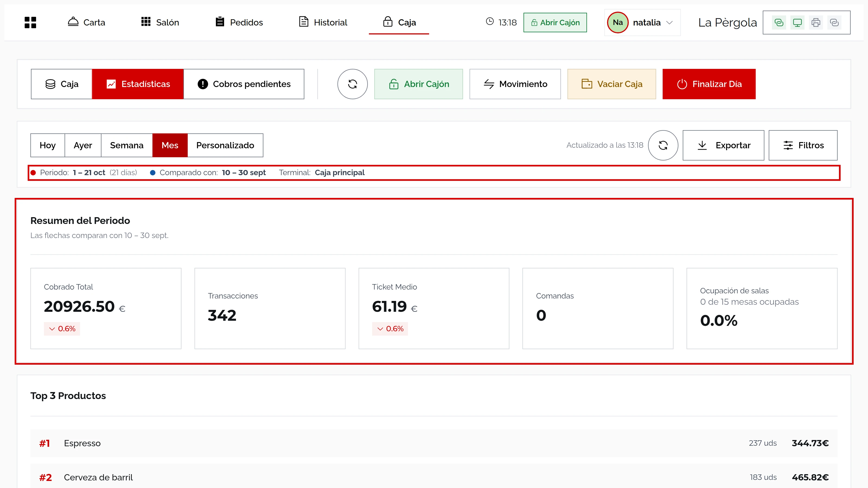
Task: Open the Cobros pendientes tab
Action: pos(244,84)
